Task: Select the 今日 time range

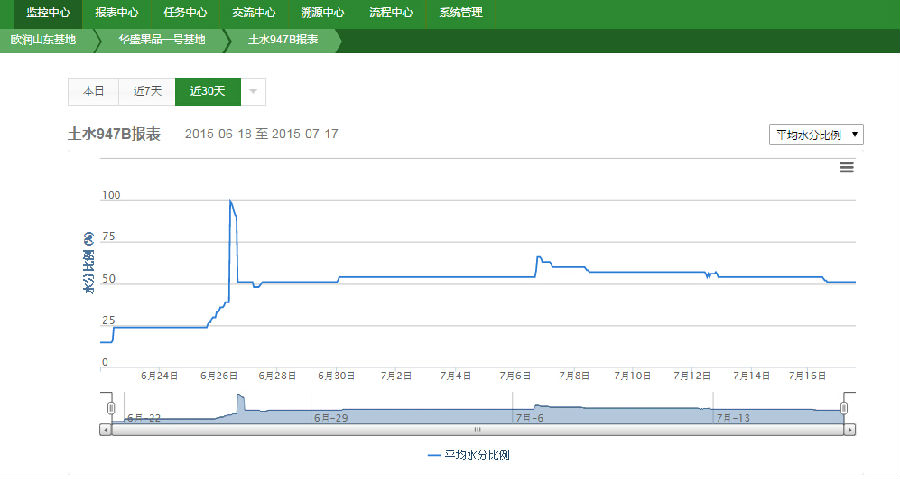Action: coord(93,91)
